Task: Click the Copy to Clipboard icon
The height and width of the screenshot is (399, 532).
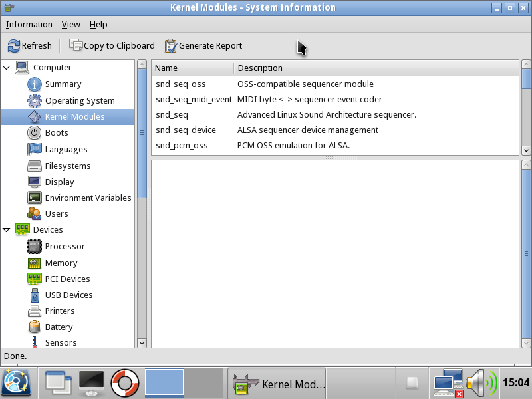Action: coord(76,46)
